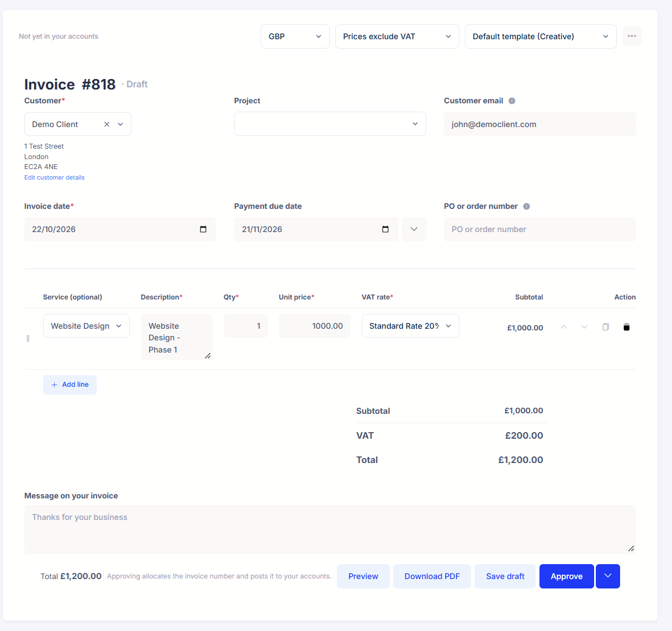Click the Payment due date field
The width and height of the screenshot is (672, 631).
tap(316, 229)
